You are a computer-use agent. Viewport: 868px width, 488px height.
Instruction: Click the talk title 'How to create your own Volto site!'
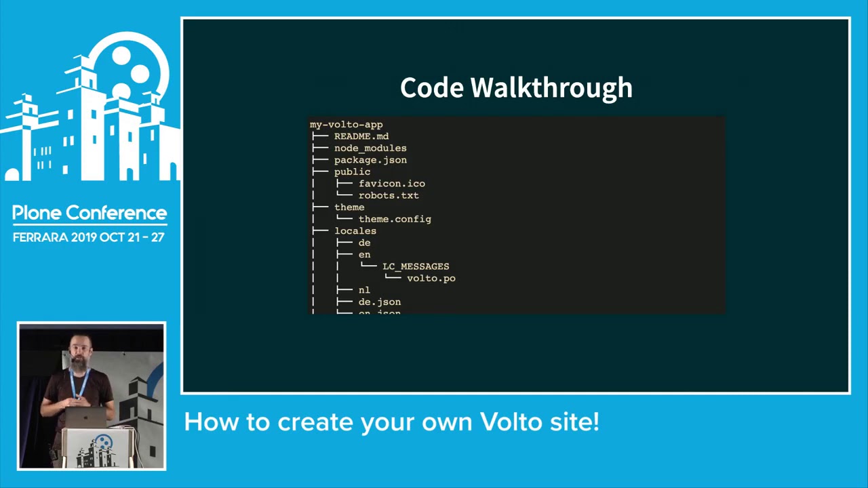point(391,422)
